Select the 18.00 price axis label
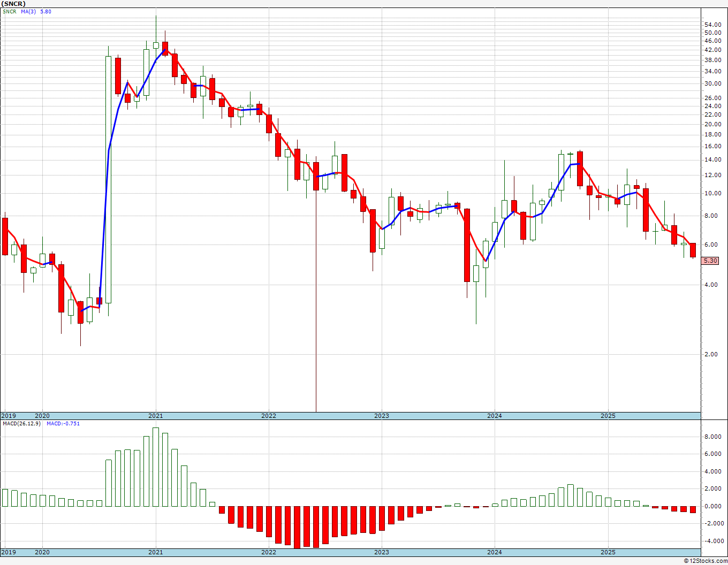The image size is (728, 565). point(712,135)
